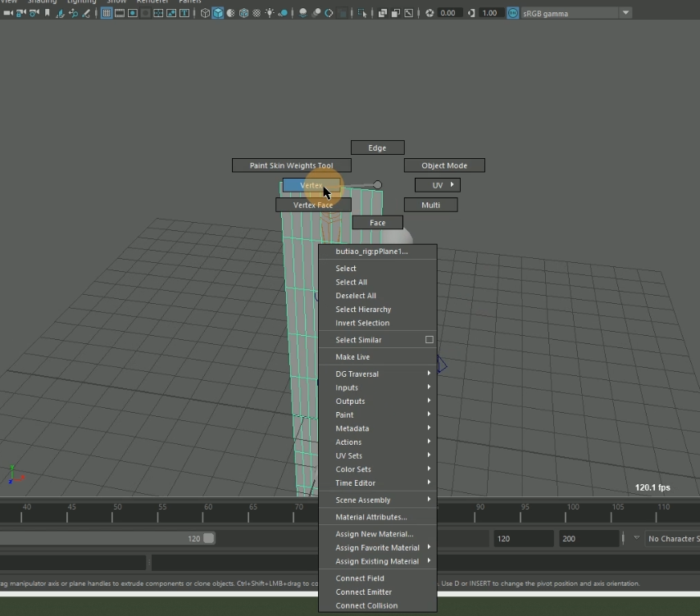This screenshot has width=700, height=616.
Task: Enable wireframe display cube icon
Action: point(205,13)
